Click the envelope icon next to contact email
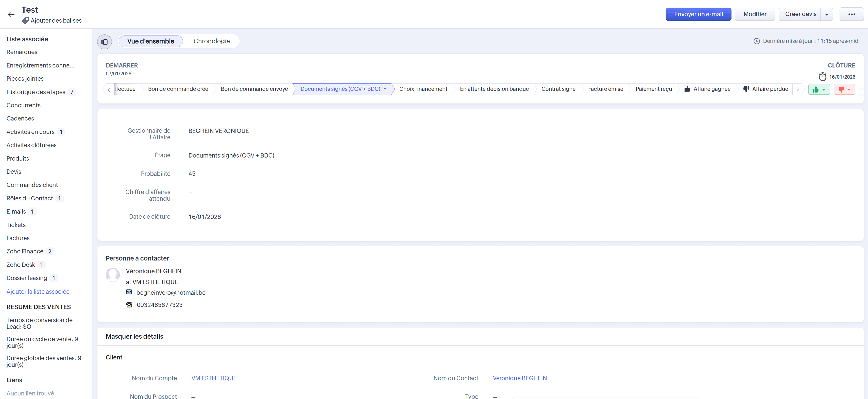This screenshot has width=868, height=399. [129, 292]
